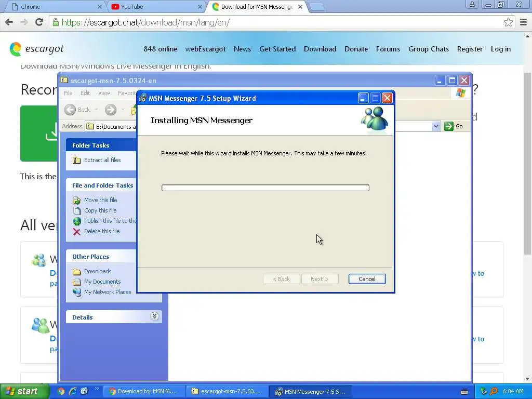The height and width of the screenshot is (399, 532).
Task: Open the Get Started link
Action: pos(277,49)
